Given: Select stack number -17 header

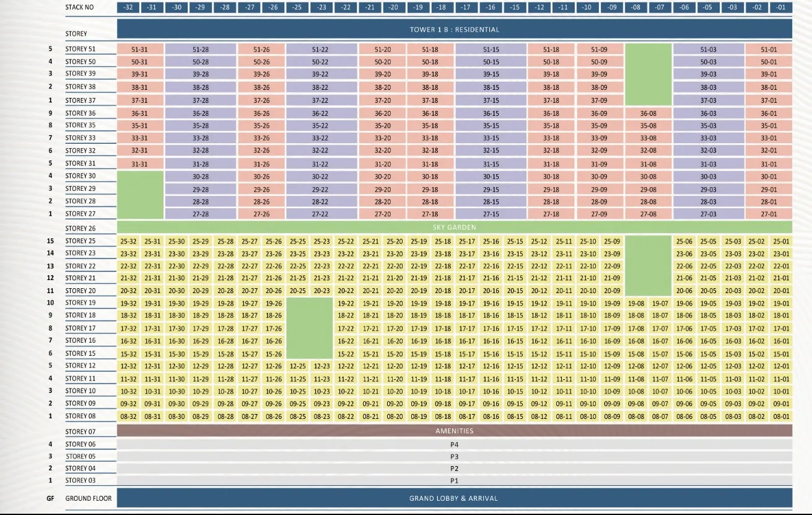Looking at the screenshot, I should tap(466, 7).
